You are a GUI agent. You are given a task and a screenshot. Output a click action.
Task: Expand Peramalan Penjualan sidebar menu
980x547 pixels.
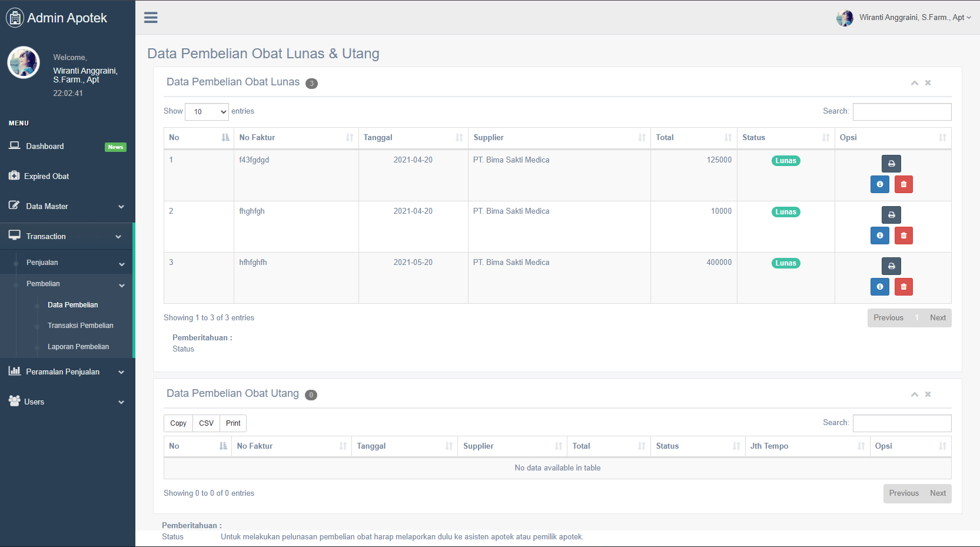(x=68, y=372)
